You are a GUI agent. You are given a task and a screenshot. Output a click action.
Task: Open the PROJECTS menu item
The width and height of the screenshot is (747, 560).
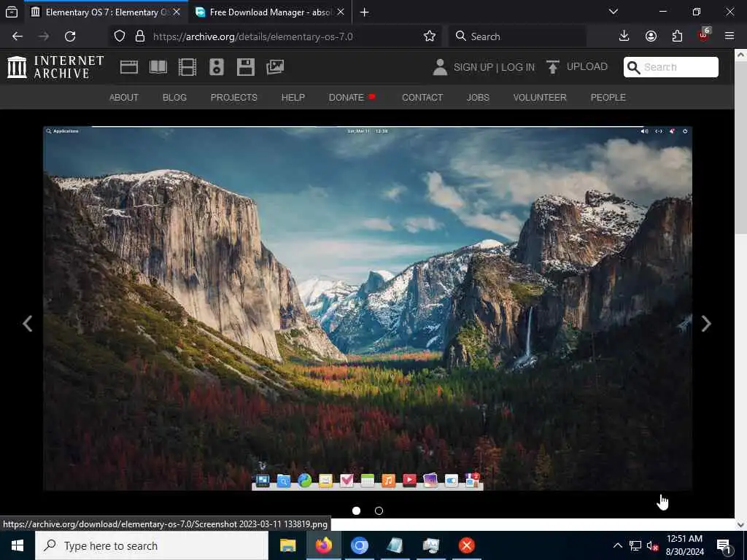click(234, 97)
